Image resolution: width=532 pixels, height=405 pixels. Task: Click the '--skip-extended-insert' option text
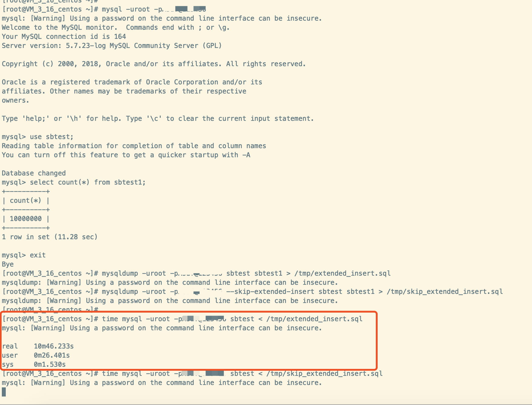[270, 291]
